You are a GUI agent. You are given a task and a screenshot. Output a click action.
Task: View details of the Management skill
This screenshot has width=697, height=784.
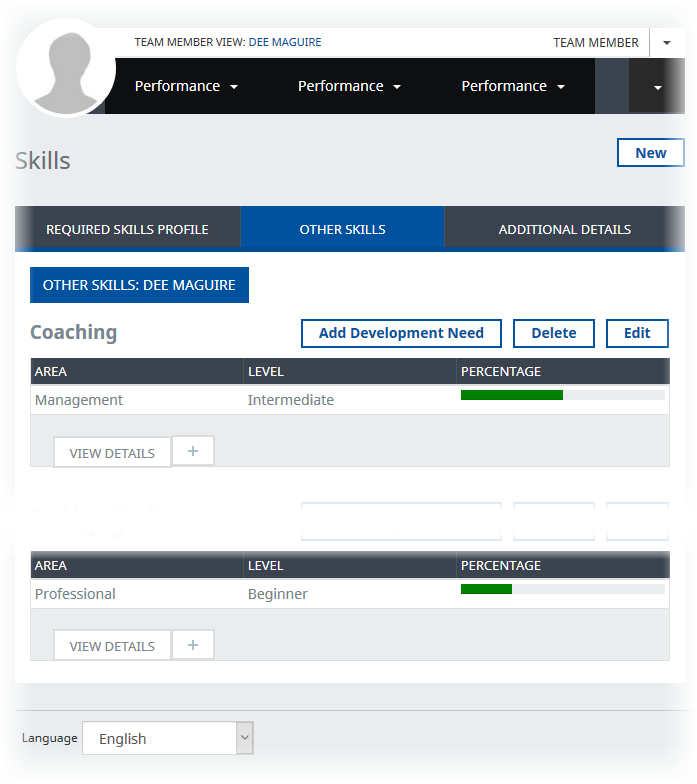point(112,453)
